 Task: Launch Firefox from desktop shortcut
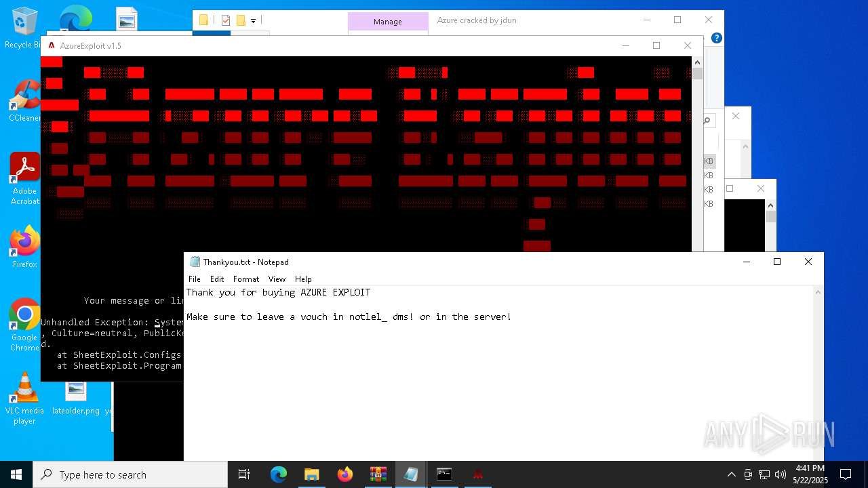(x=24, y=247)
